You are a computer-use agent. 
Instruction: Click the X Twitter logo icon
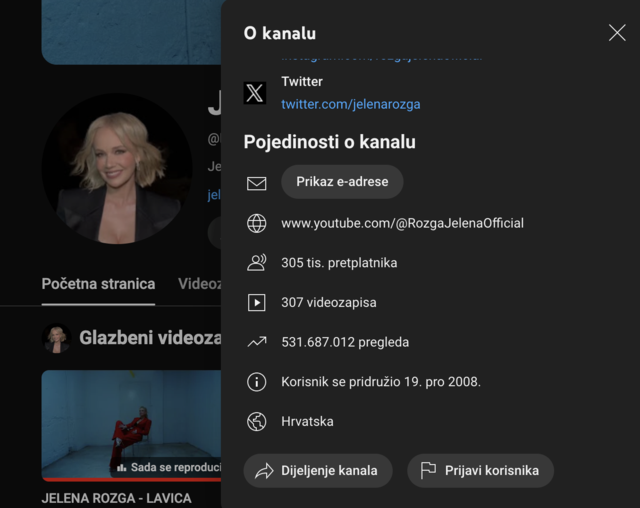255,93
